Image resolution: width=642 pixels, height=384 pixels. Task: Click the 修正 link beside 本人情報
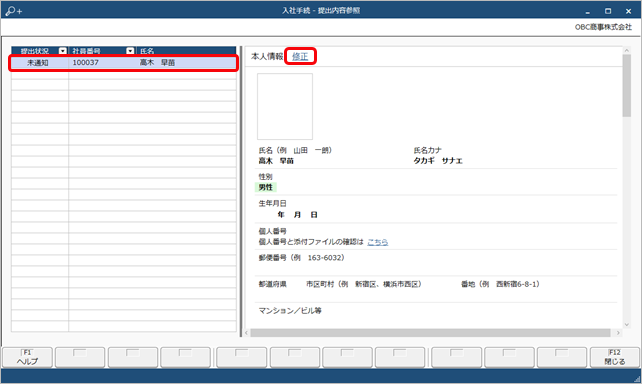click(300, 56)
